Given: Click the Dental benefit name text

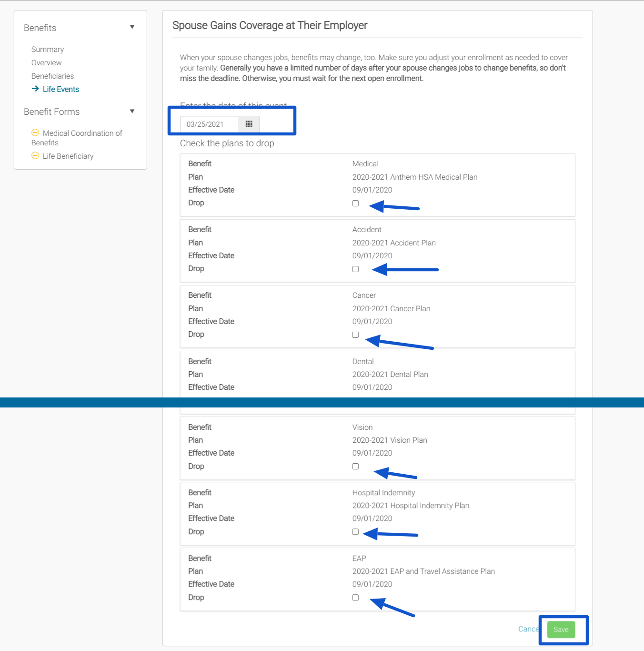Looking at the screenshot, I should (x=363, y=361).
